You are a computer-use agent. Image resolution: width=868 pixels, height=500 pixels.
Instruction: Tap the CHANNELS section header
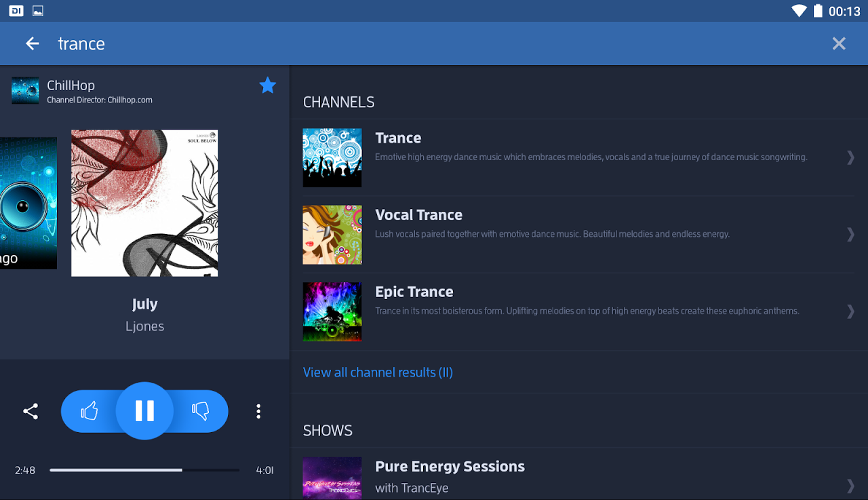[x=338, y=102]
